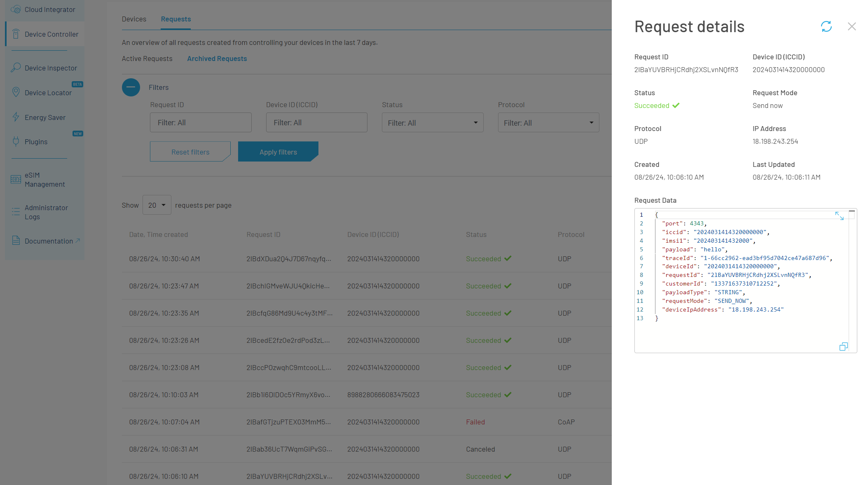
Task: Switch to Active Requests tab
Action: [x=147, y=59]
